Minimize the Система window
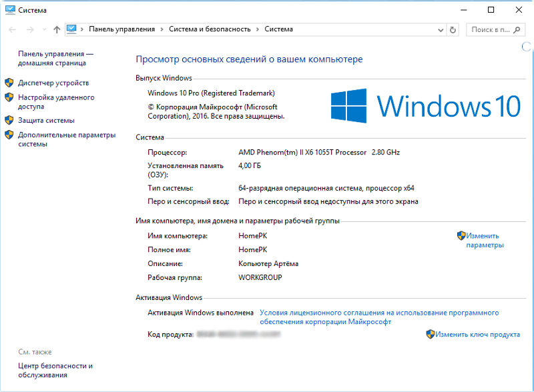The width and height of the screenshot is (534, 392). [x=463, y=10]
